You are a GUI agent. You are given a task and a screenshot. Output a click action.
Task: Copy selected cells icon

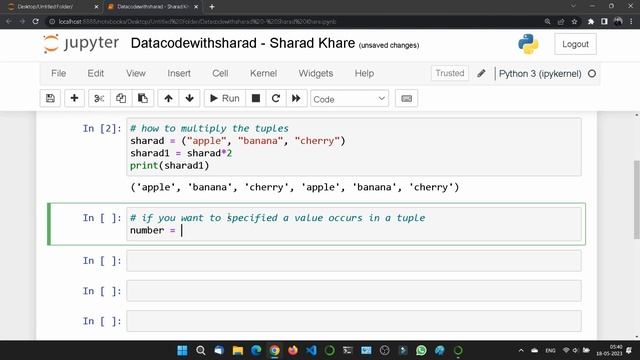tap(121, 98)
